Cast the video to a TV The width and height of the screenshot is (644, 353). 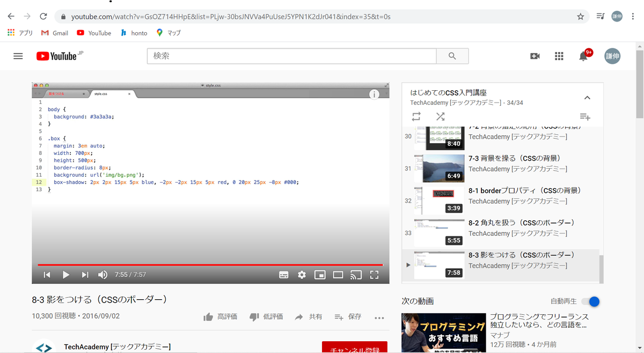[x=356, y=275]
